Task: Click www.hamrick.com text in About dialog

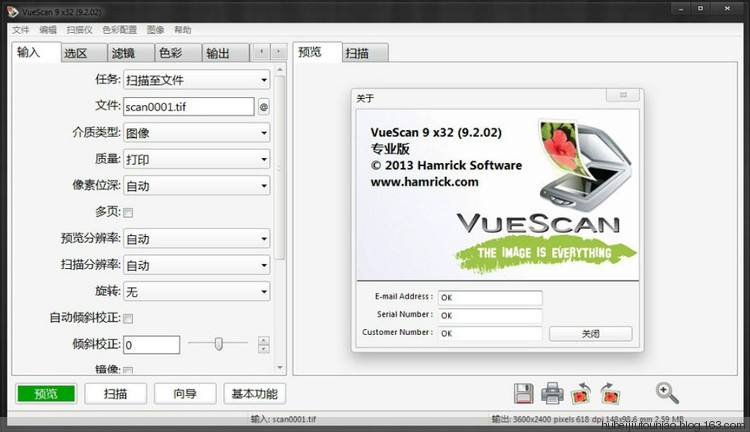Action: coord(424,182)
